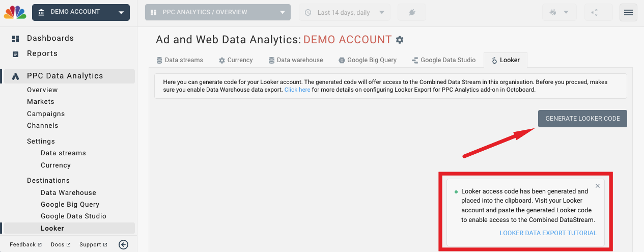Screen dimensions: 644x252
Task: Switch to the Google Big Query tab
Action: 368,60
